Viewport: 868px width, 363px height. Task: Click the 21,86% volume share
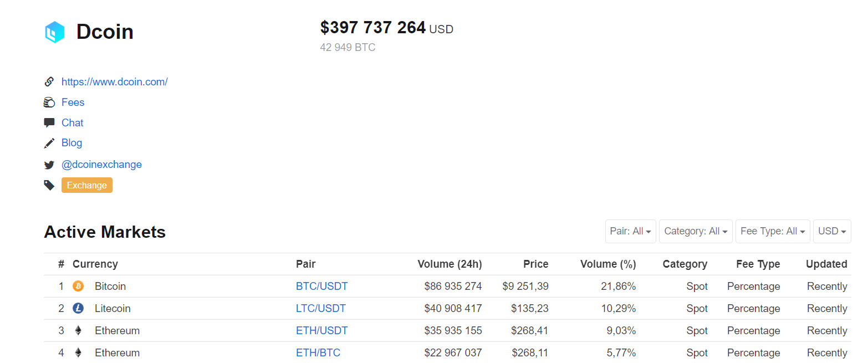619,286
